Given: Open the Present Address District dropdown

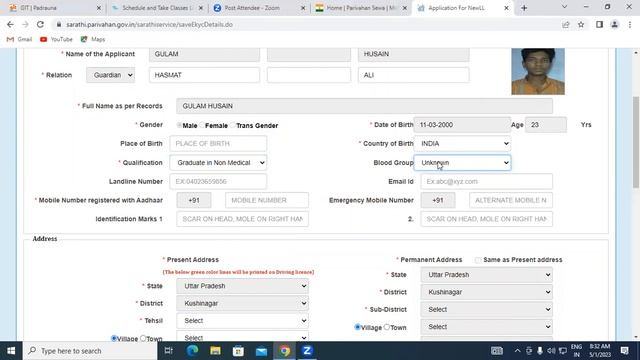Looking at the screenshot, I should pyautogui.click(x=242, y=303).
